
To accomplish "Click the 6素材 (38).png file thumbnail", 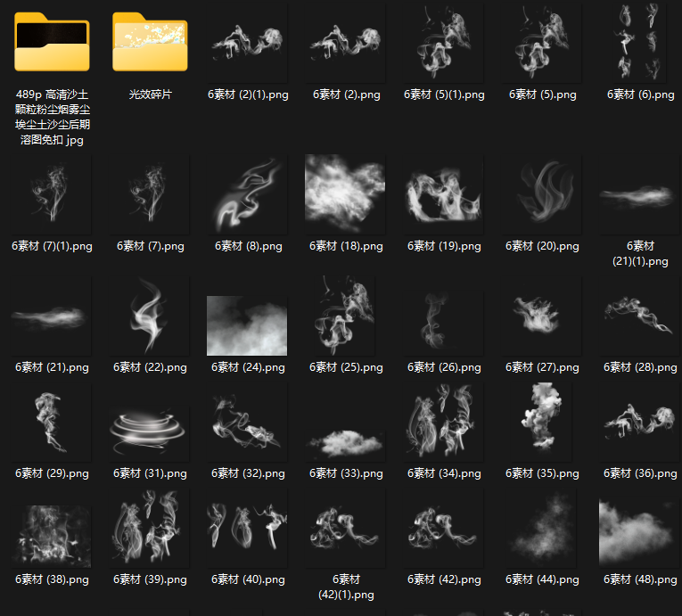I will point(52,531).
